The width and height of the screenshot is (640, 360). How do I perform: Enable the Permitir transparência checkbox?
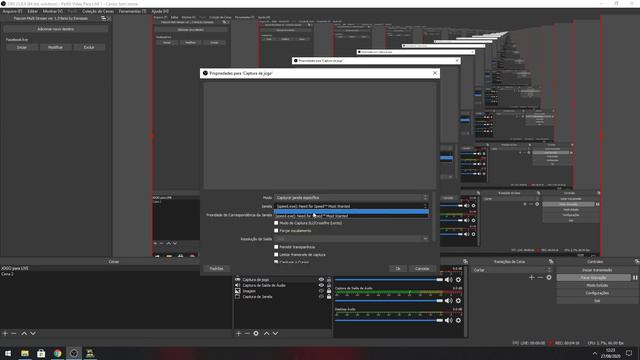point(276,247)
